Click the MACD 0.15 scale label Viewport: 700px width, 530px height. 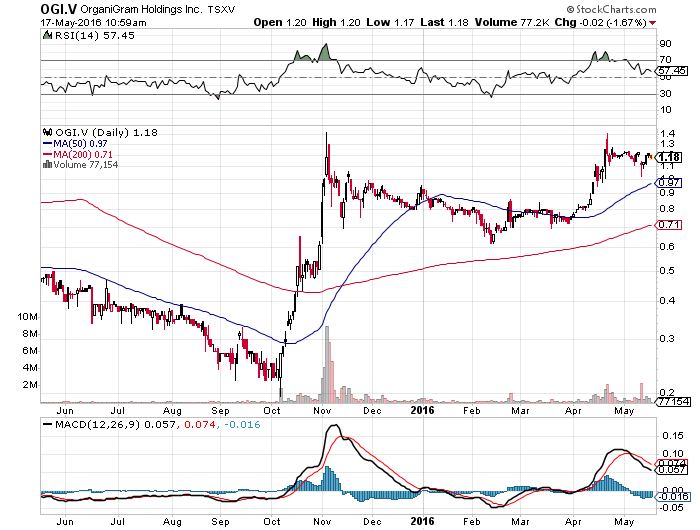tap(673, 435)
